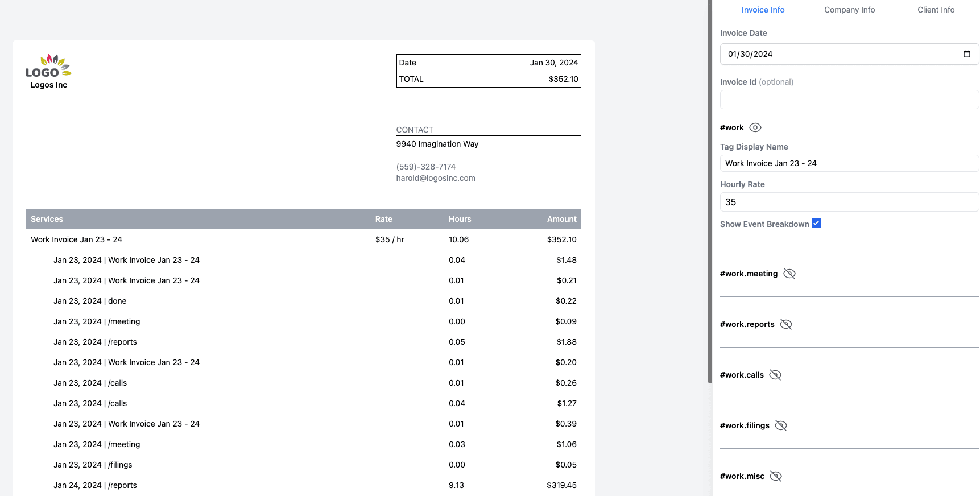
Task: Click the Invoice Id input field
Action: click(849, 100)
